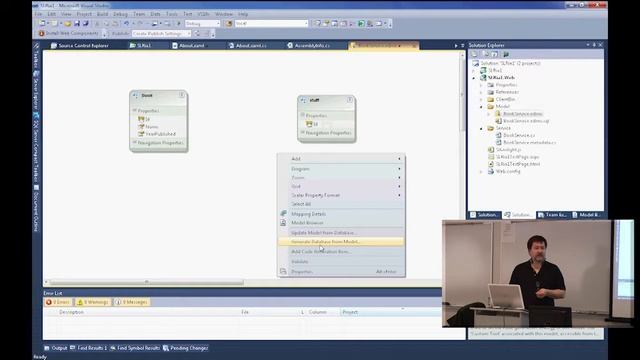Click the stuff entity's collapse icon
The image size is (640, 360).
click(350, 100)
